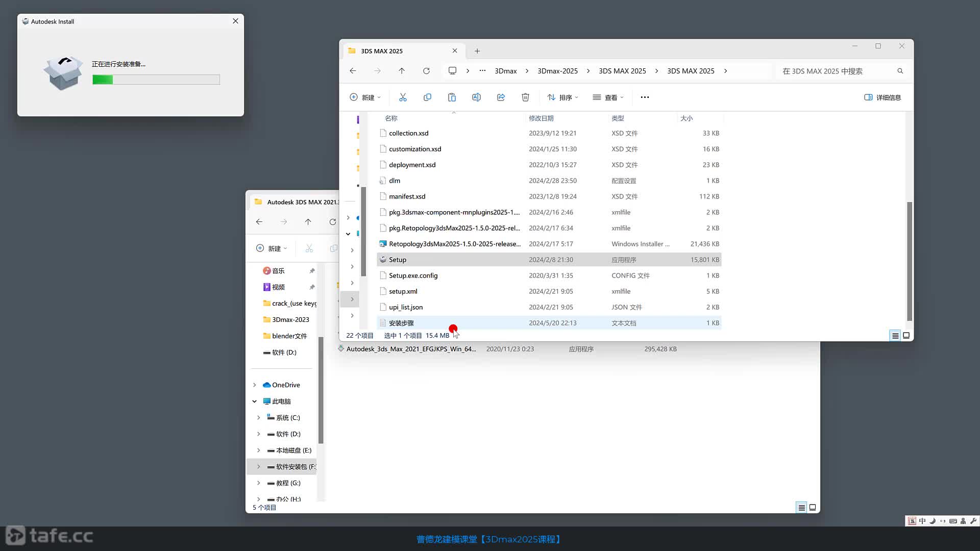Select the Setup.exe.config file
Viewport: 980px width, 551px height.
tap(549, 275)
